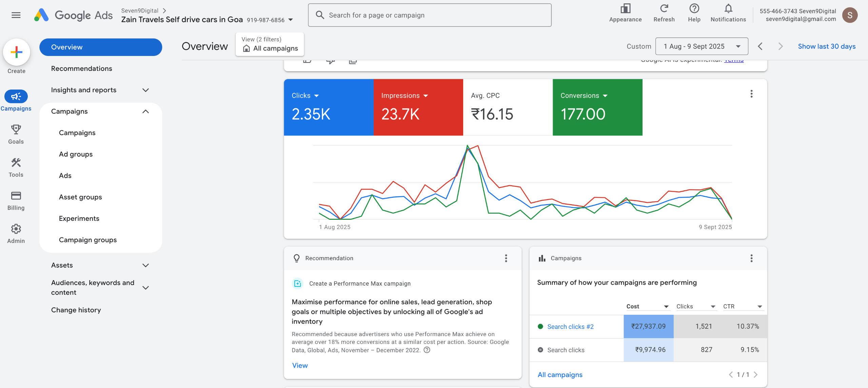Viewport: 868px width, 388px height.
Task: Open Change history page
Action: point(76,310)
